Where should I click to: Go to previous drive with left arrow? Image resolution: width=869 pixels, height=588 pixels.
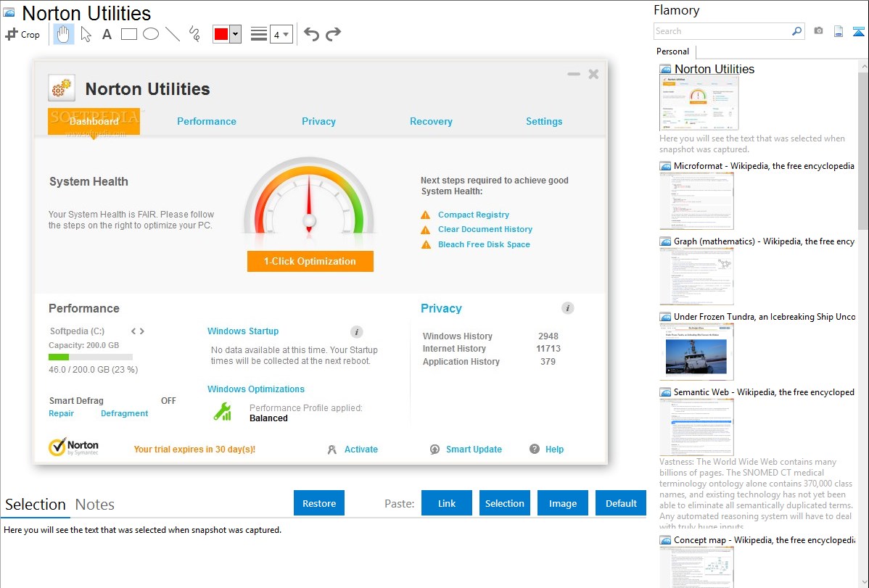[x=133, y=331]
